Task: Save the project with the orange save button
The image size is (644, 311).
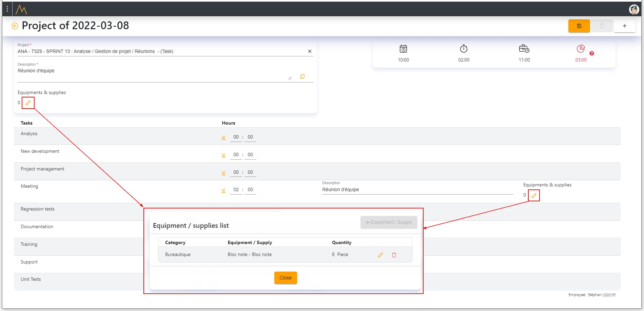Action: (x=579, y=26)
